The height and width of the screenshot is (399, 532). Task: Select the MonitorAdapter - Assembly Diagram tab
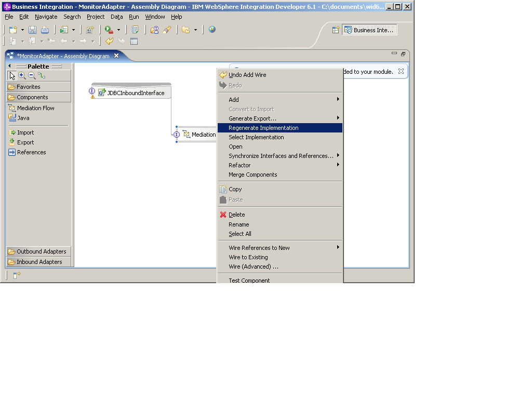(63, 56)
